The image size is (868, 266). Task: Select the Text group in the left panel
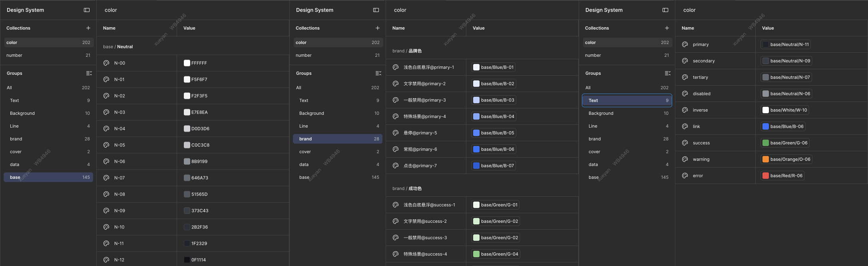pyautogui.click(x=48, y=100)
